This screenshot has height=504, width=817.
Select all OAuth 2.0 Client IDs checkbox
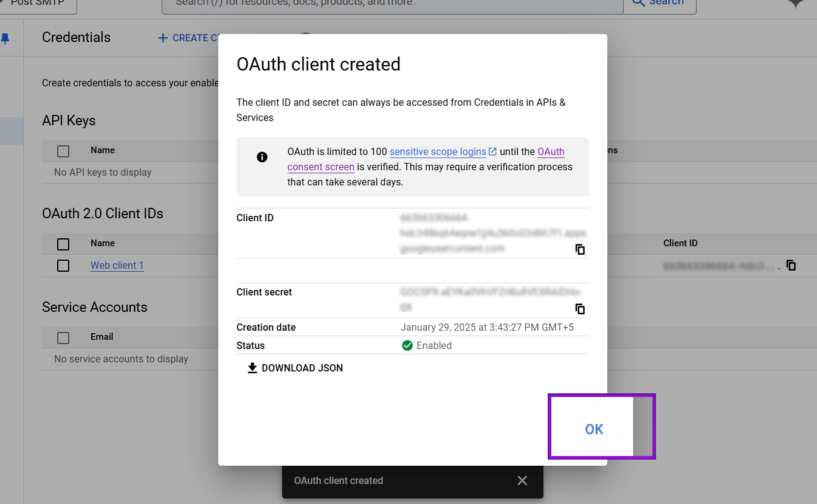[x=63, y=244]
